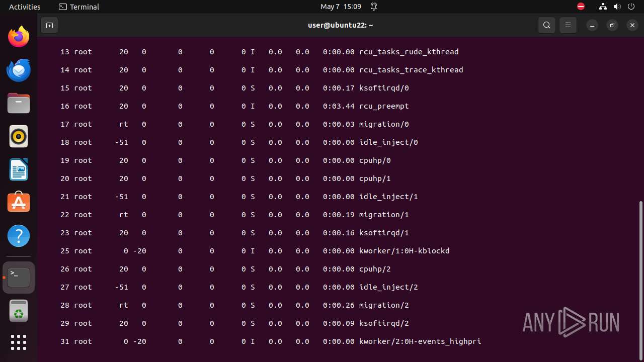Viewport: 644px width, 362px height.
Task: Click the cpuhp/1 process name
Action: tap(375, 178)
